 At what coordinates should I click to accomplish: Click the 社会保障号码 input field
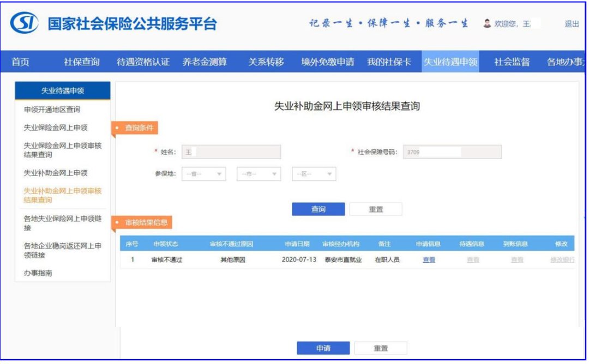coord(452,152)
